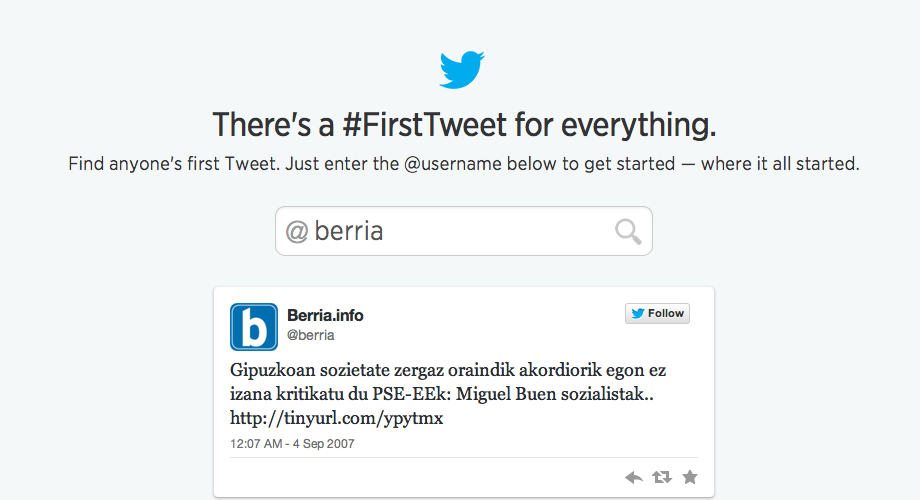Focus the username field containing berria
920x500 pixels.
point(464,231)
